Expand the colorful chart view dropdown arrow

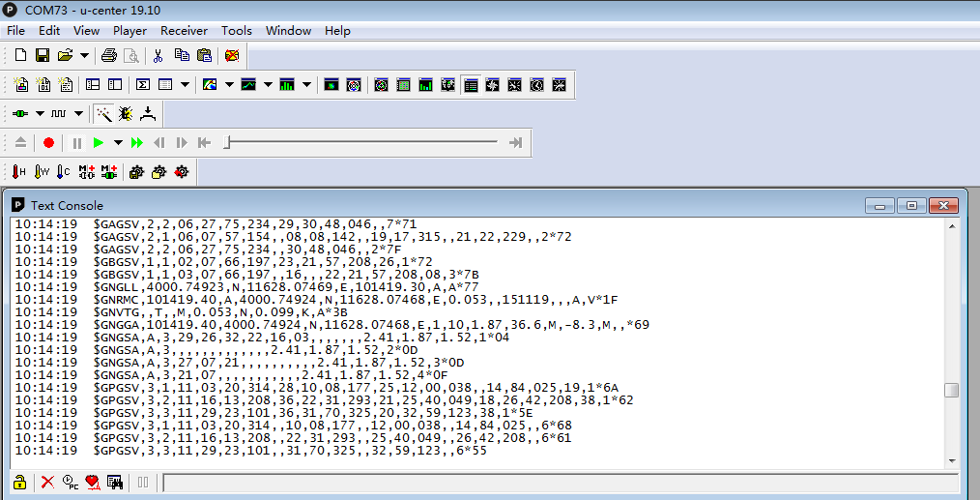click(229, 84)
